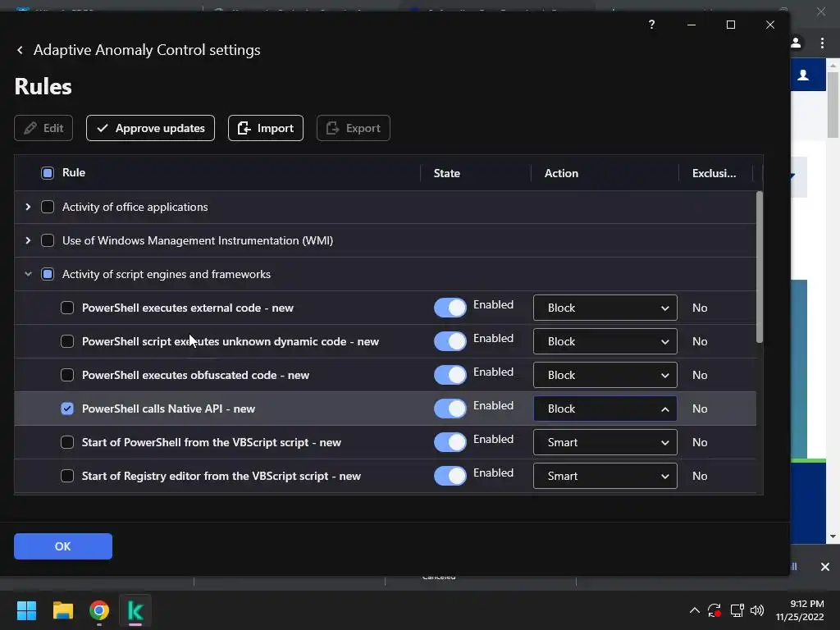This screenshot has width=840, height=630.
Task: Click Chrome profile icon in background window
Action: (796, 43)
